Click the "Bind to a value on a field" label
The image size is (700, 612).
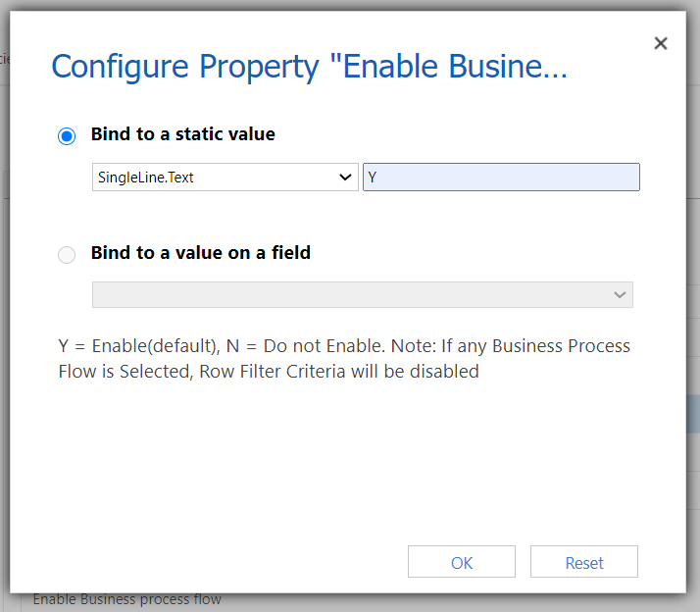click(201, 253)
